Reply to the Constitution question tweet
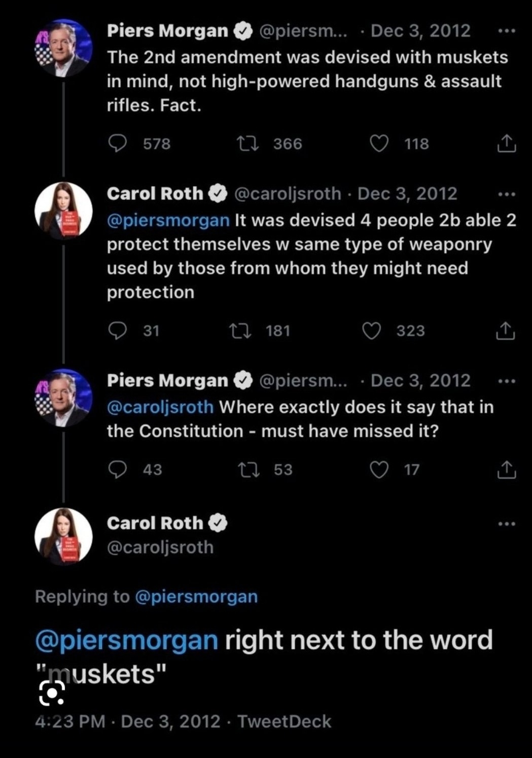The width and height of the screenshot is (532, 758). point(118,470)
